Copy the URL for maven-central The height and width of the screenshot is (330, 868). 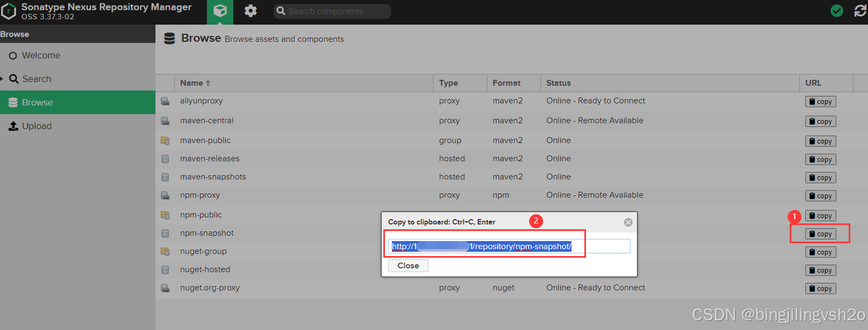(820, 122)
